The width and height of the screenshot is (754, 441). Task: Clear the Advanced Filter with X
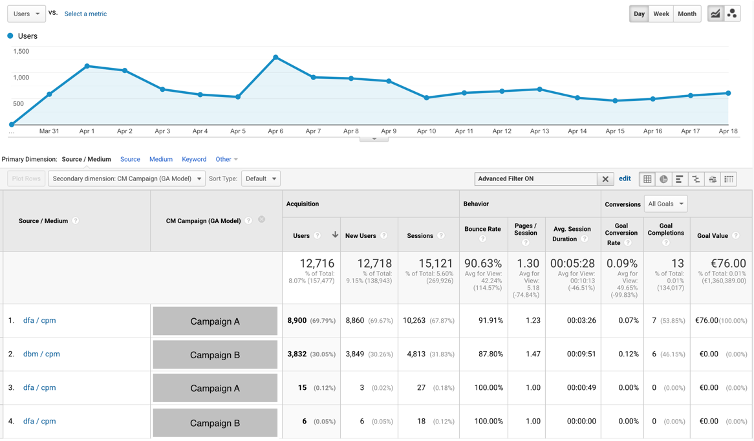[x=605, y=179]
